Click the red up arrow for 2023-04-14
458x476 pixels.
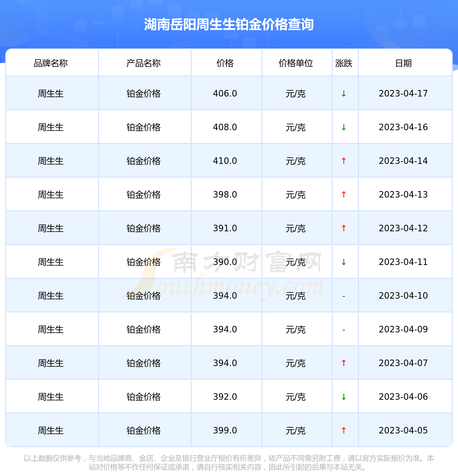344,161
